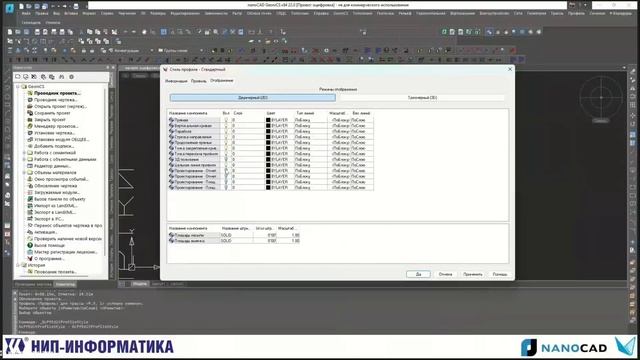Click the Сохранить проект disk icon in the tree
Viewport: 640px width, 360px height.
tap(30, 113)
